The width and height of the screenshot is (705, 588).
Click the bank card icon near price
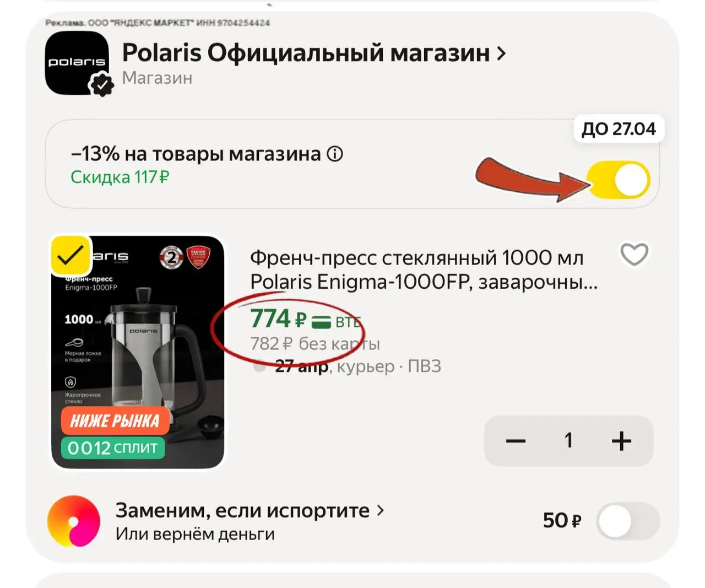pos(321,321)
